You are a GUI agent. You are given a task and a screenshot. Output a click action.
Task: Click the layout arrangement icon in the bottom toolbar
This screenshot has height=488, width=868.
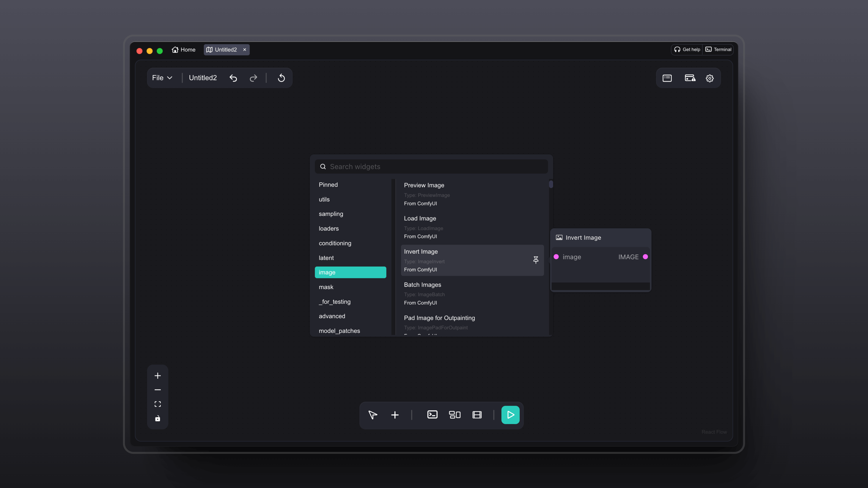[x=454, y=415]
